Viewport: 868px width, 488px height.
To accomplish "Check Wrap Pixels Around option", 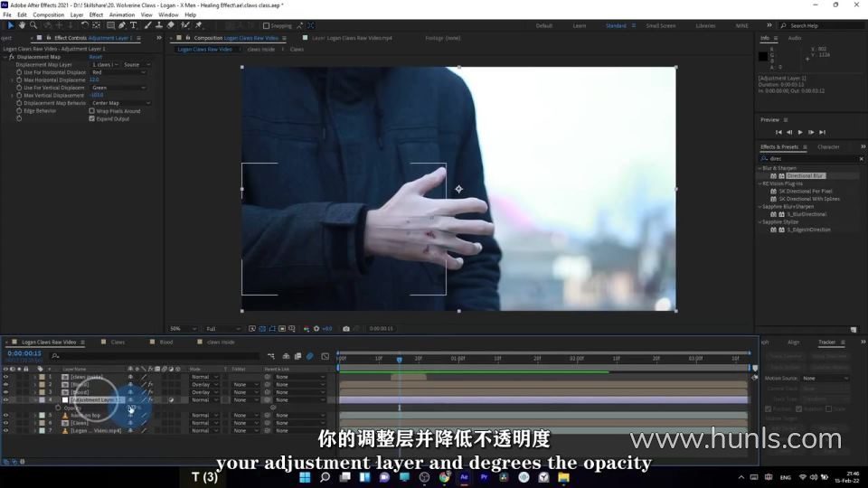I will click(92, 110).
